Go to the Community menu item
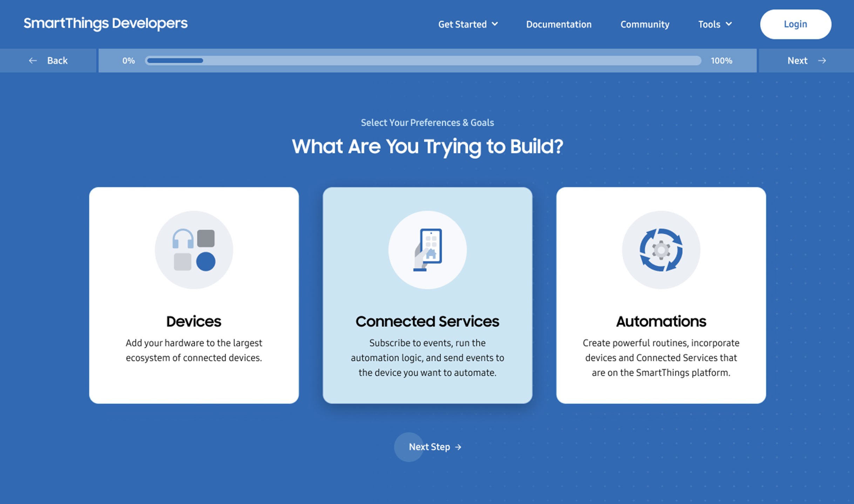Screen dimensions: 854x504 tap(645, 24)
